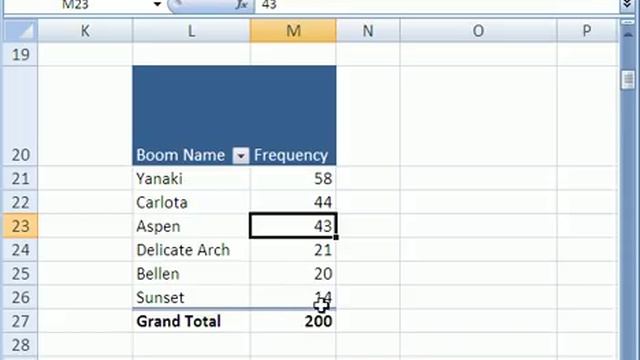Click the split box above the scrollbar
Image resolution: width=640 pixels, height=360 pixels.
(628, 22)
